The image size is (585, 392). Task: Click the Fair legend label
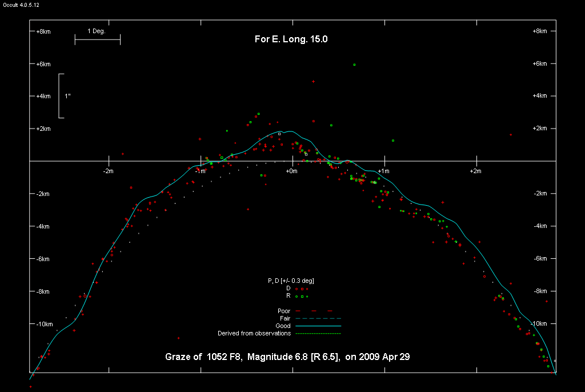pyautogui.click(x=285, y=318)
